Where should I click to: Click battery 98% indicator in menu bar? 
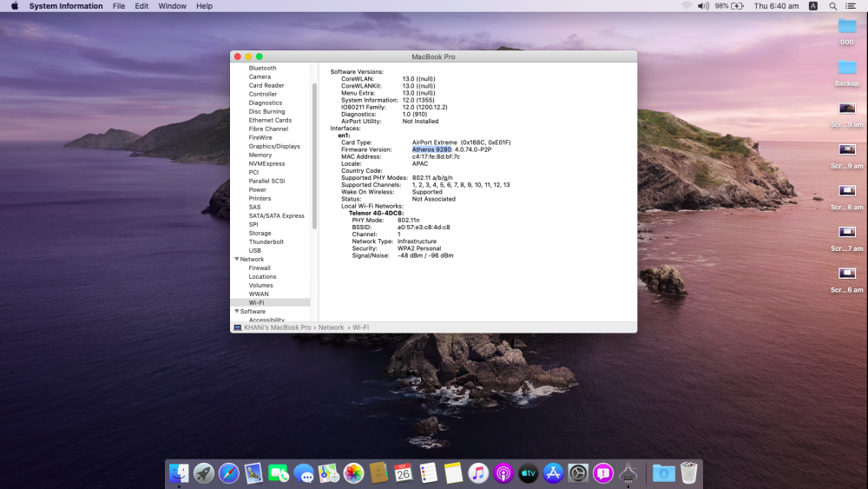coord(729,6)
